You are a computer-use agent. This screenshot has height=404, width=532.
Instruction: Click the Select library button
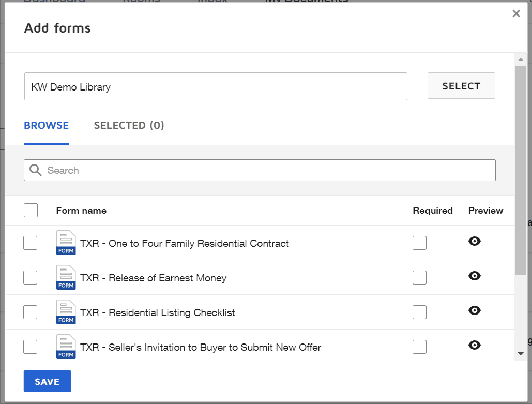coord(461,85)
